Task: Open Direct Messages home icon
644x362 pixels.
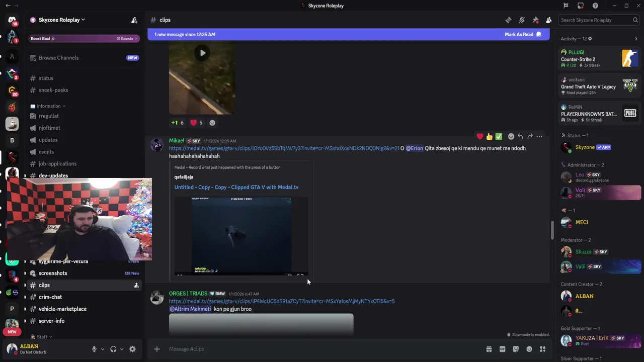Action: click(12, 21)
